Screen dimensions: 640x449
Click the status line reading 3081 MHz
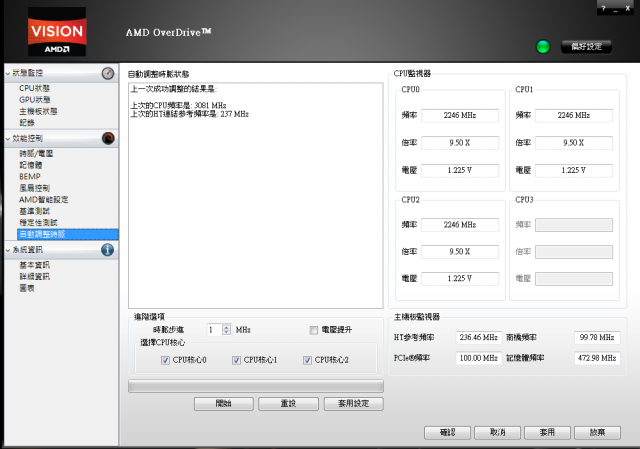178,106
